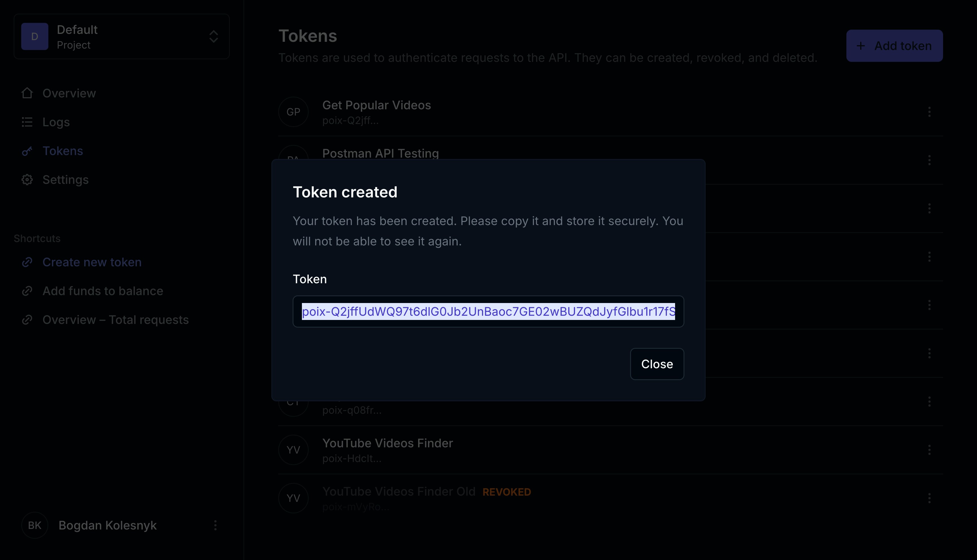977x560 pixels.
Task: Click the GP avatar for Get Popular Videos
Action: coord(293,112)
